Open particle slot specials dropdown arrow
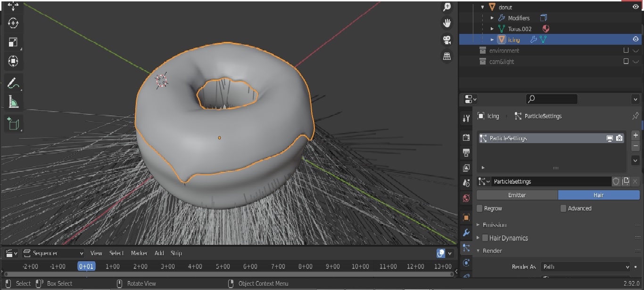The width and height of the screenshot is (644, 290). point(635,161)
